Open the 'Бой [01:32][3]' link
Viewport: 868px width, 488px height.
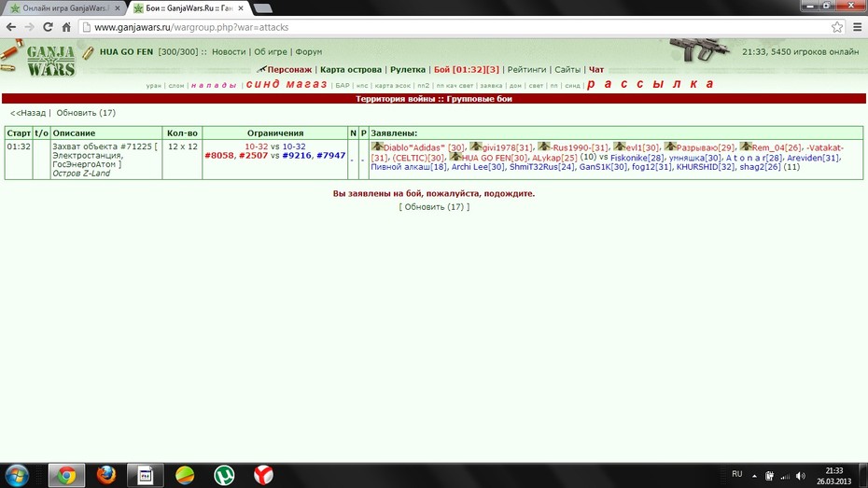466,70
